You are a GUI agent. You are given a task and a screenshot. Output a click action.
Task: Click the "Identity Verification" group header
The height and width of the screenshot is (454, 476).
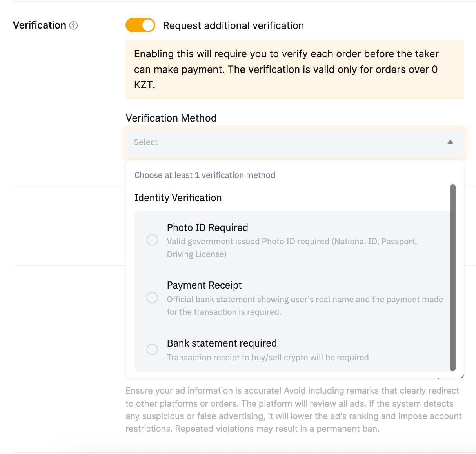point(178,198)
